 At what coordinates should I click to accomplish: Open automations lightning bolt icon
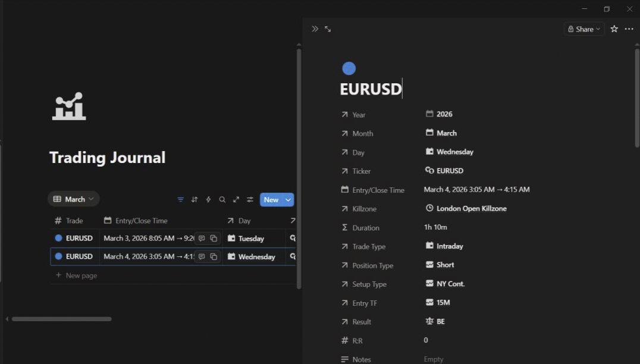click(x=208, y=200)
